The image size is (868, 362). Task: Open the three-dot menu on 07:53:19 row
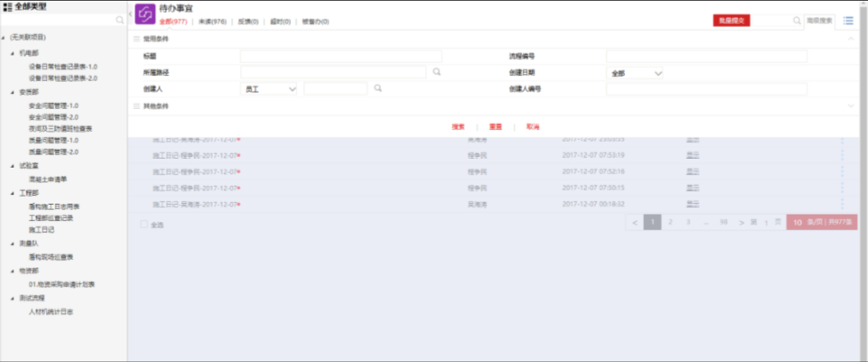(x=842, y=155)
